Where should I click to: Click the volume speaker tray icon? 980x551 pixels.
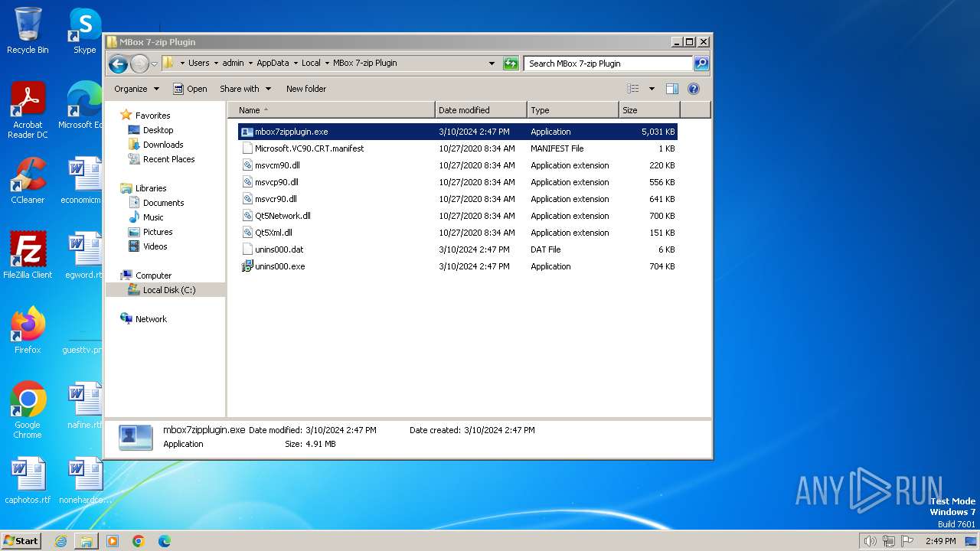click(870, 541)
